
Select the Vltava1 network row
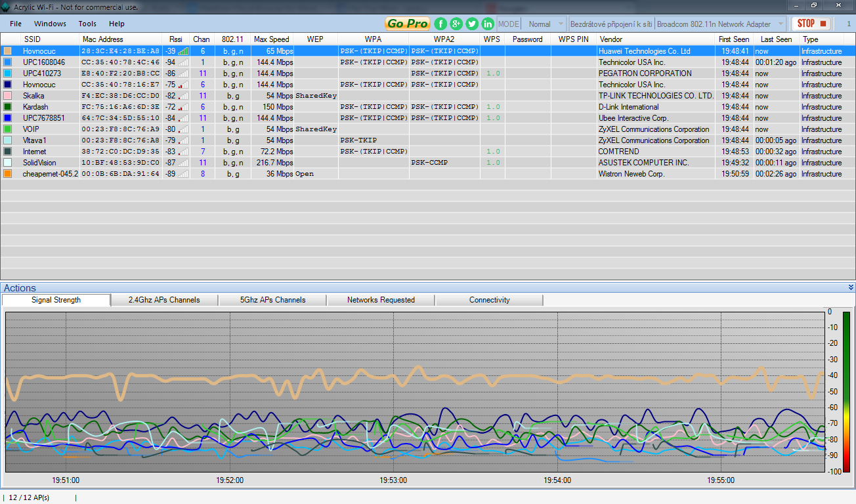(x=428, y=140)
